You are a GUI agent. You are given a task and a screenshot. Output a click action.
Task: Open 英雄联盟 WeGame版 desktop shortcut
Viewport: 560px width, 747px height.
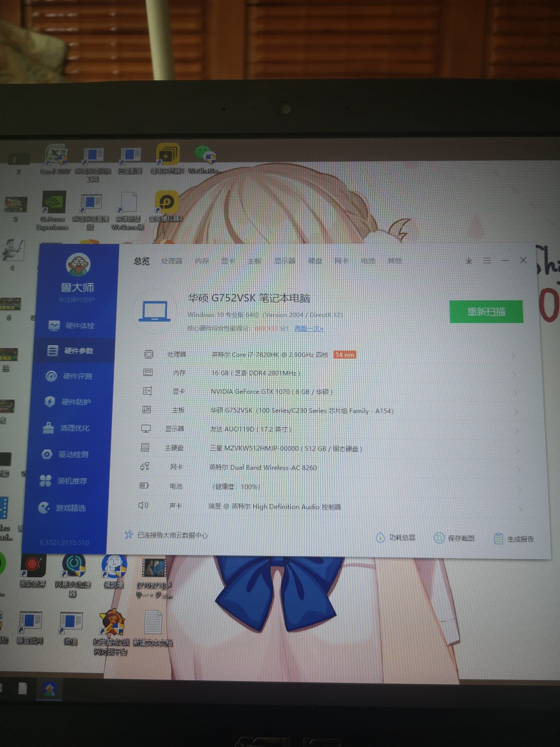pos(128,211)
